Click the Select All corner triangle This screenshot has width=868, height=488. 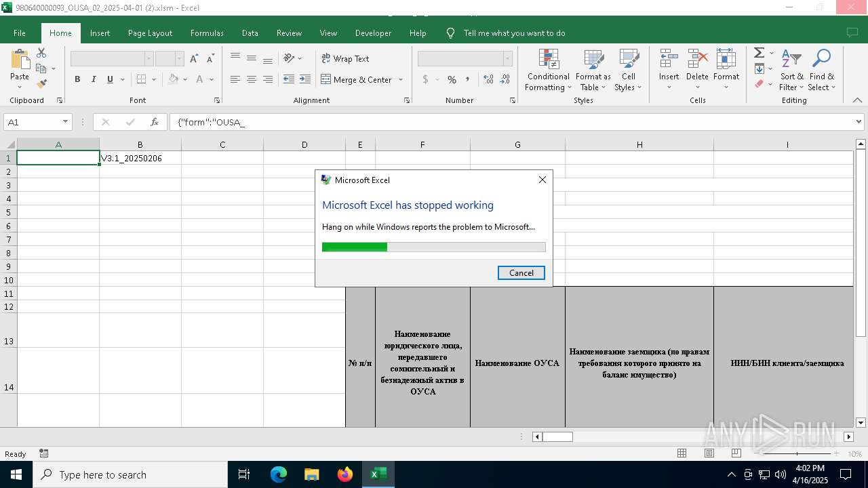10,144
